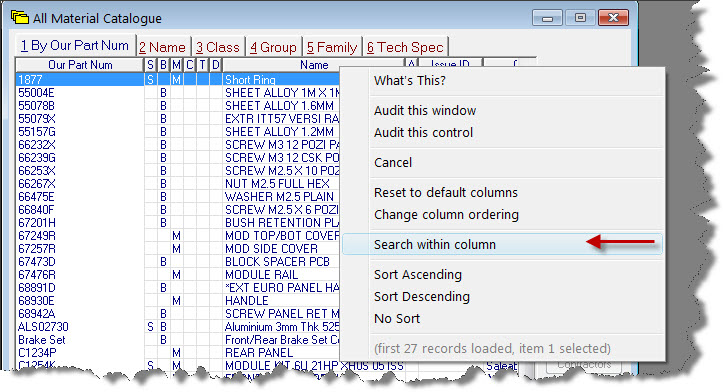The width and height of the screenshot is (723, 392).
Task: Open the 6 Tech Spec tab
Action: tap(405, 47)
